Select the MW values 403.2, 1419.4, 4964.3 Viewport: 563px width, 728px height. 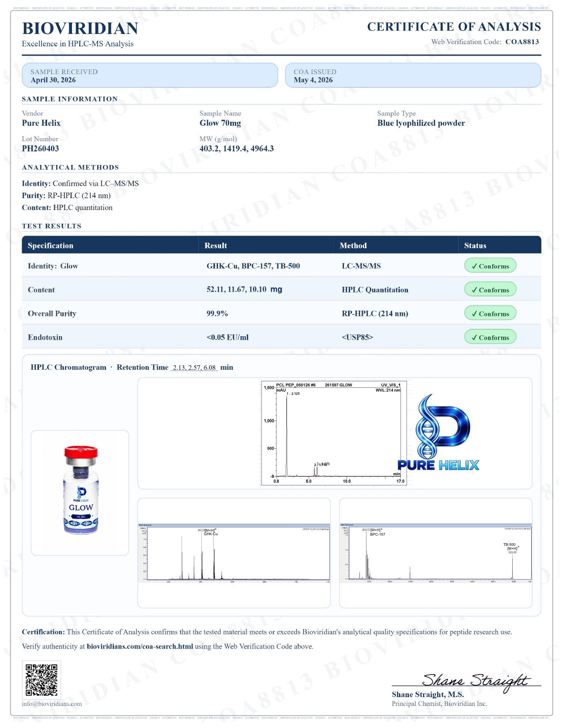click(237, 149)
